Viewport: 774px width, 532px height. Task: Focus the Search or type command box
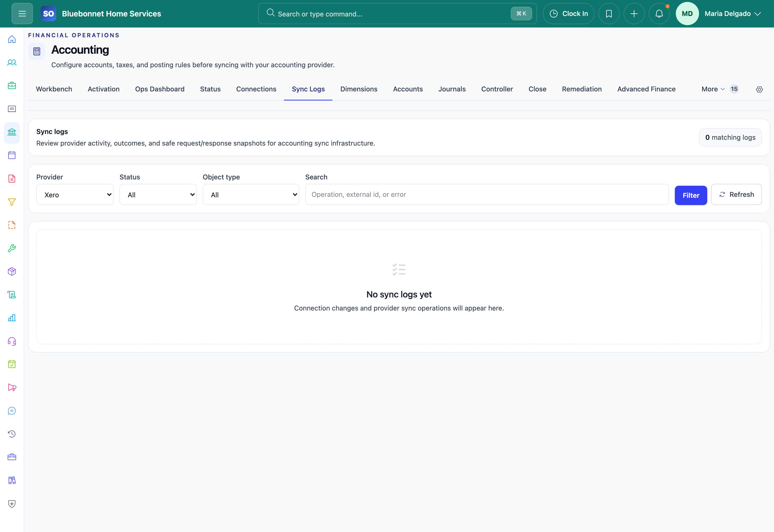point(397,14)
